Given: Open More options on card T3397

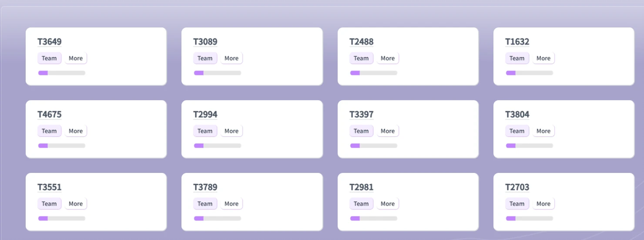Looking at the screenshot, I should (388, 131).
